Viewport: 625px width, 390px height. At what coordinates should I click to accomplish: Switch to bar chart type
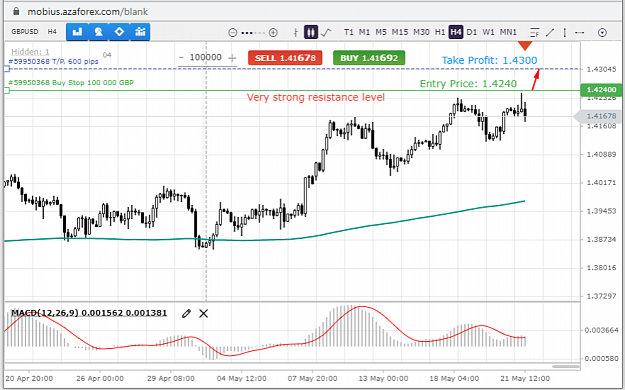(295, 32)
